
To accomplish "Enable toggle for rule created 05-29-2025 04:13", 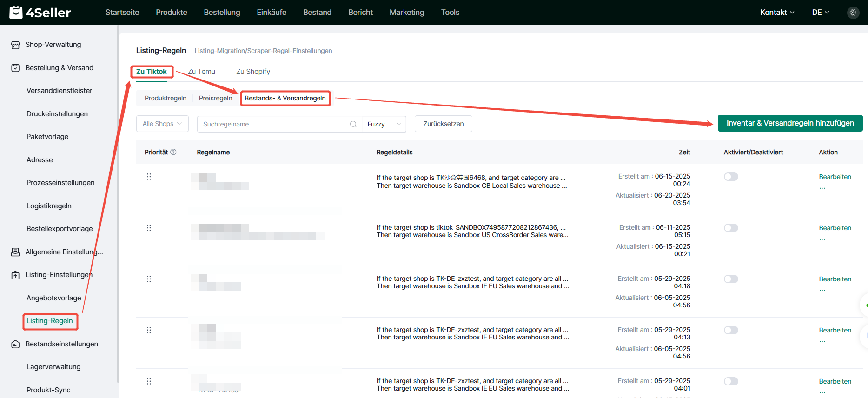I will [x=731, y=330].
